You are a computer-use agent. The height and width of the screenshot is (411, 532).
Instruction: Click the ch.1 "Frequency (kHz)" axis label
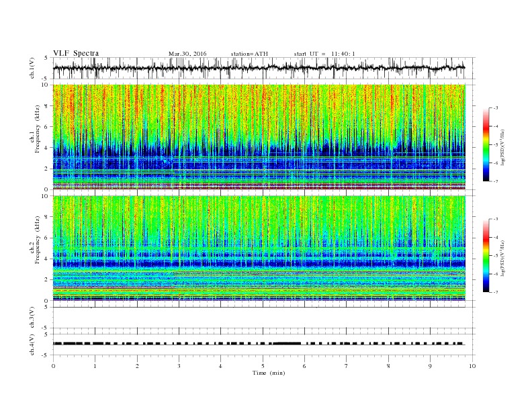[37, 129]
